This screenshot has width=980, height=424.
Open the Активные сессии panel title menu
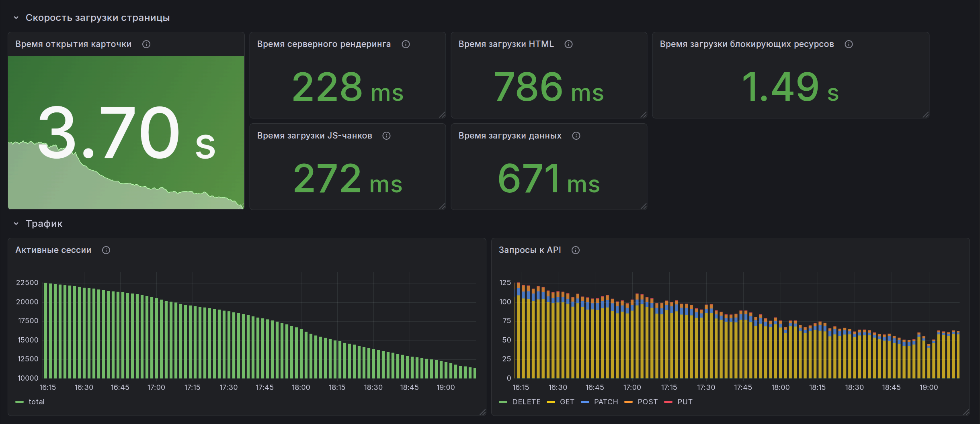click(x=53, y=250)
